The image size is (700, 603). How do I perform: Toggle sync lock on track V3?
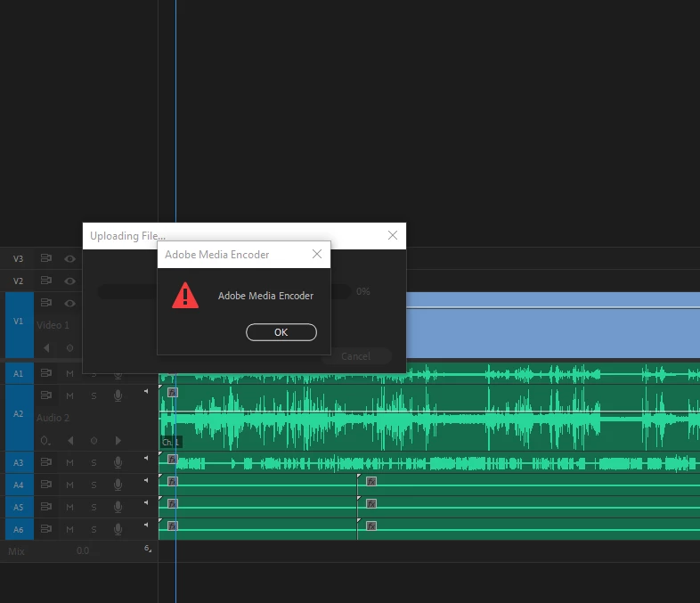[46, 258]
